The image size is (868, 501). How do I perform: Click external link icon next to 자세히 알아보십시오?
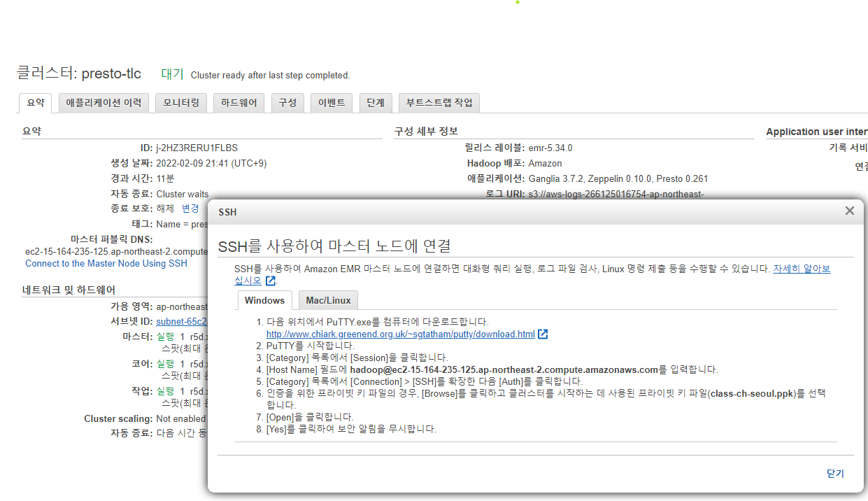coord(271,281)
